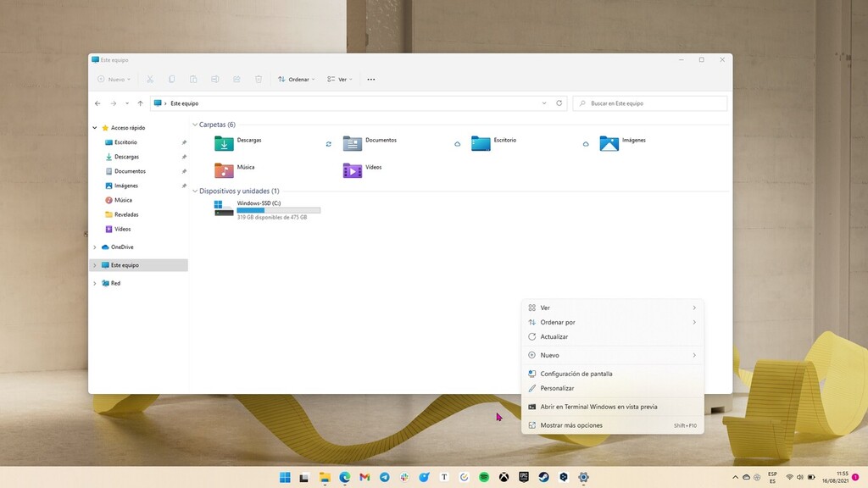Click 'Abrir en Terminal Windows en vista previa'
Viewport: 868px width, 488px height.
pyautogui.click(x=593, y=407)
